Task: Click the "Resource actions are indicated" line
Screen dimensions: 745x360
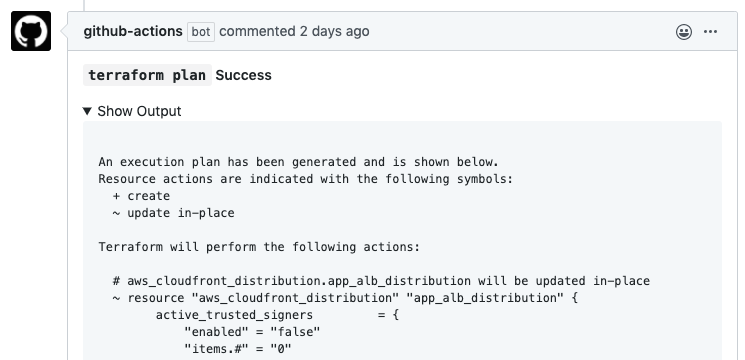Action: coord(306,179)
